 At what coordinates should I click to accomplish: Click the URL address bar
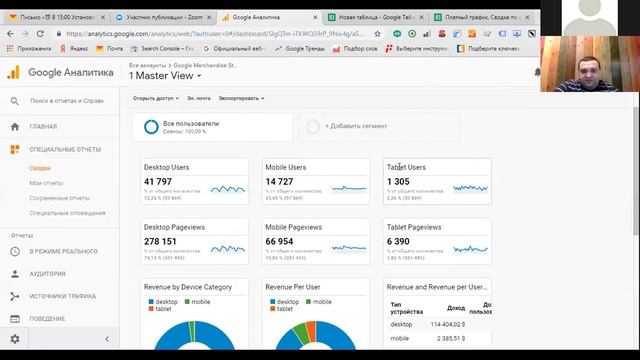[x=214, y=34]
